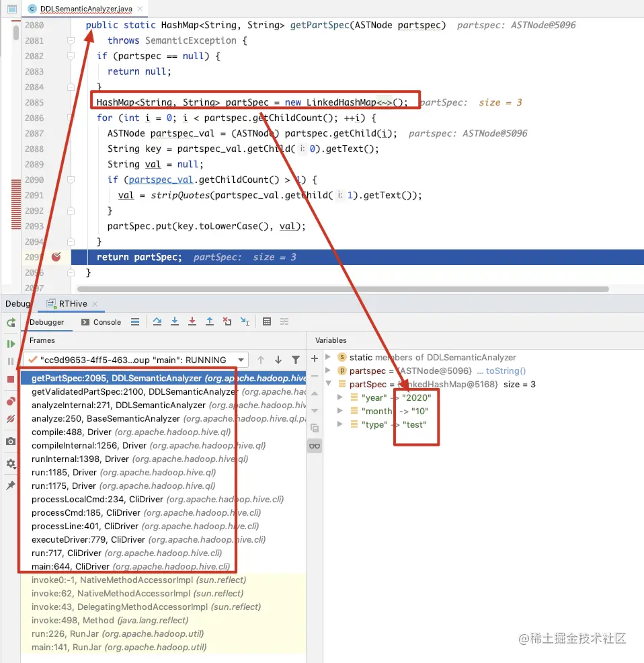The width and height of the screenshot is (644, 663).
Task: Click the vertical scrollbar thumb by line 2080
Action: coord(16,32)
